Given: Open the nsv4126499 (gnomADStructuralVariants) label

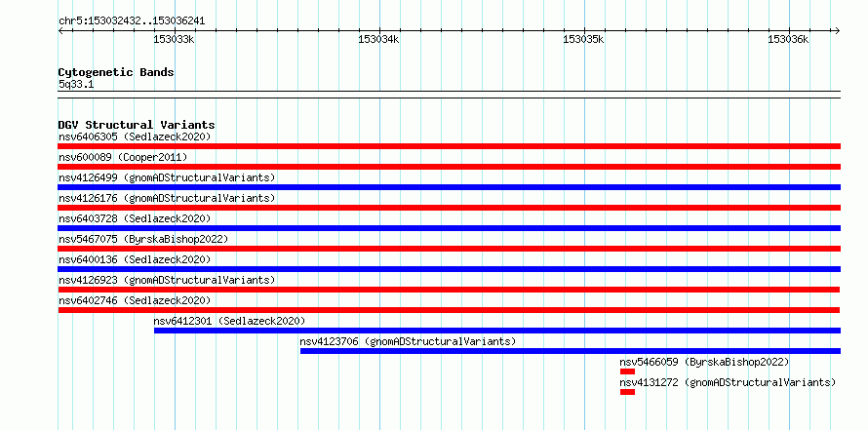Looking at the screenshot, I should point(167,177).
